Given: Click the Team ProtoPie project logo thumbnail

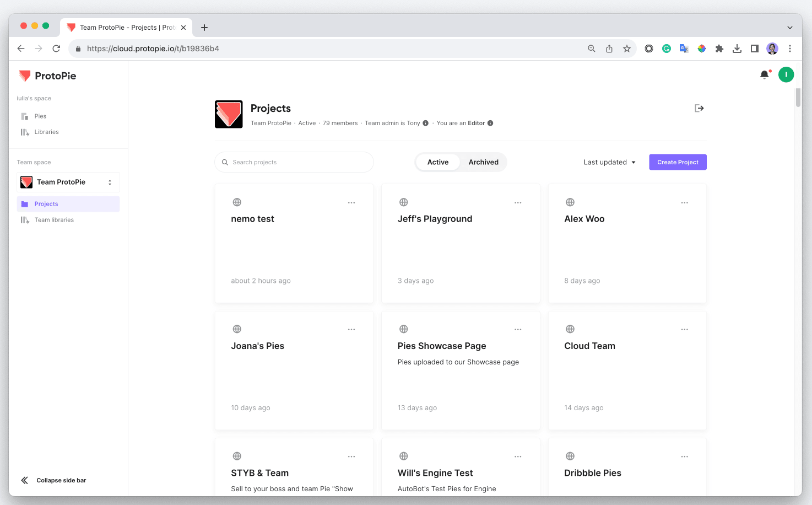Looking at the screenshot, I should click(229, 114).
